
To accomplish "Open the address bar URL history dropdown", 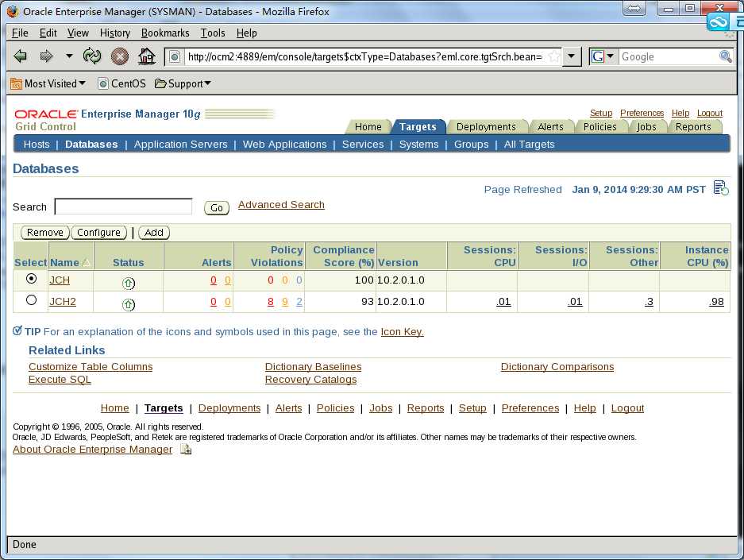I will click(572, 56).
